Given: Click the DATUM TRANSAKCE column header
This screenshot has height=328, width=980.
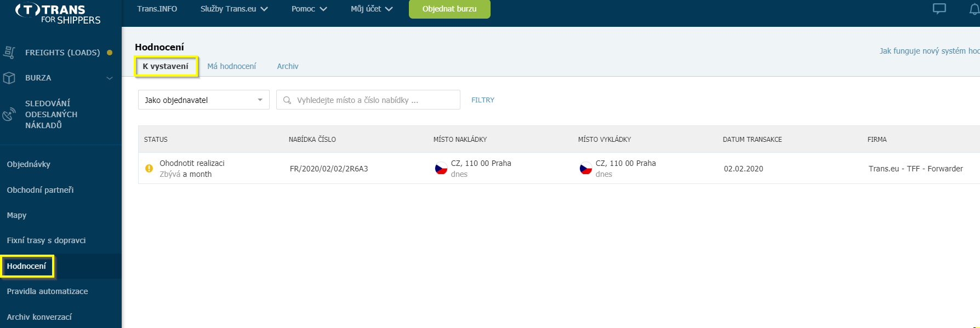Looking at the screenshot, I should (x=753, y=140).
